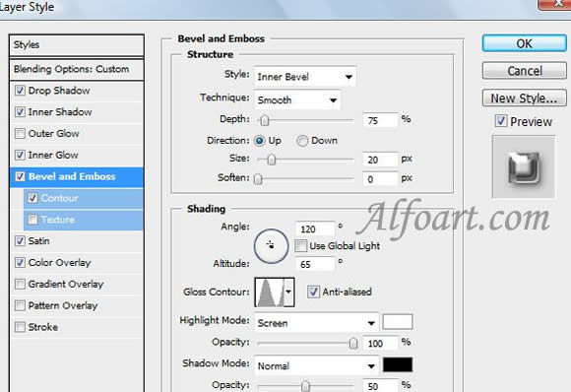Open the Color Overlay settings label
The height and width of the screenshot is (392, 571).
(59, 263)
